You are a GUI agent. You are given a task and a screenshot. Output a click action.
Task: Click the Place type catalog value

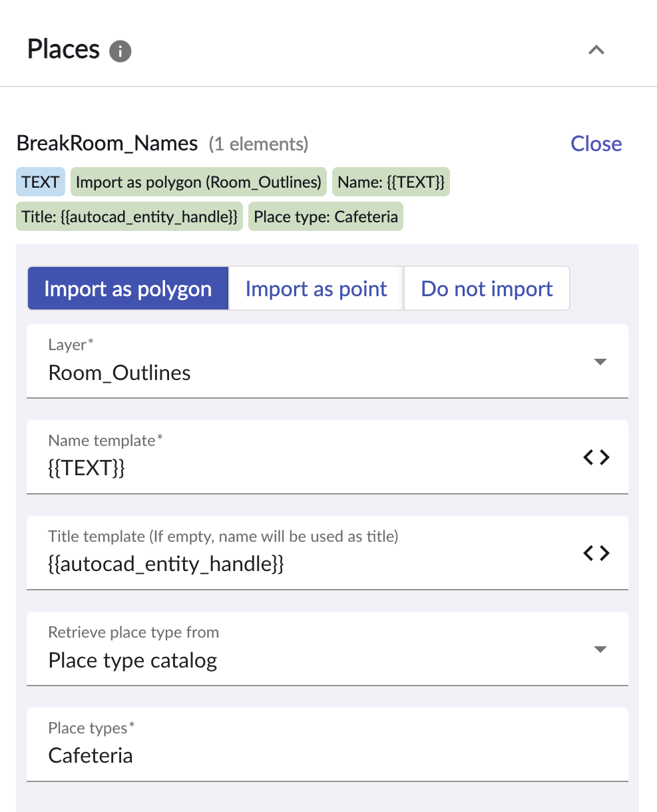tap(133, 660)
